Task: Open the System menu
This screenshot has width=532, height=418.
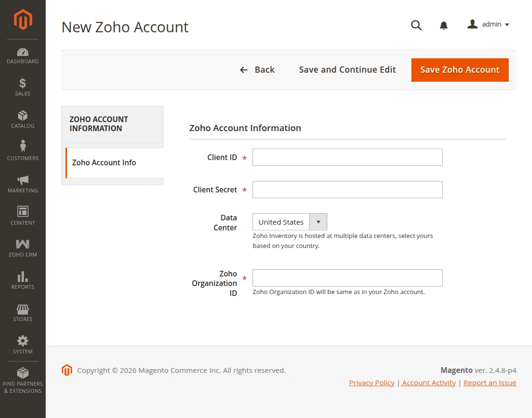Action: (x=23, y=345)
